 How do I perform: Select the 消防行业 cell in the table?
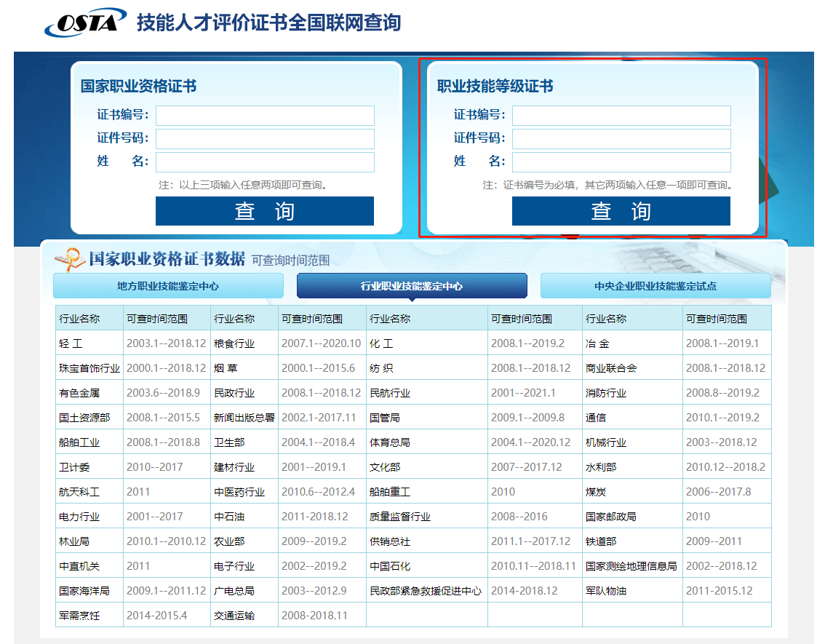click(x=607, y=392)
